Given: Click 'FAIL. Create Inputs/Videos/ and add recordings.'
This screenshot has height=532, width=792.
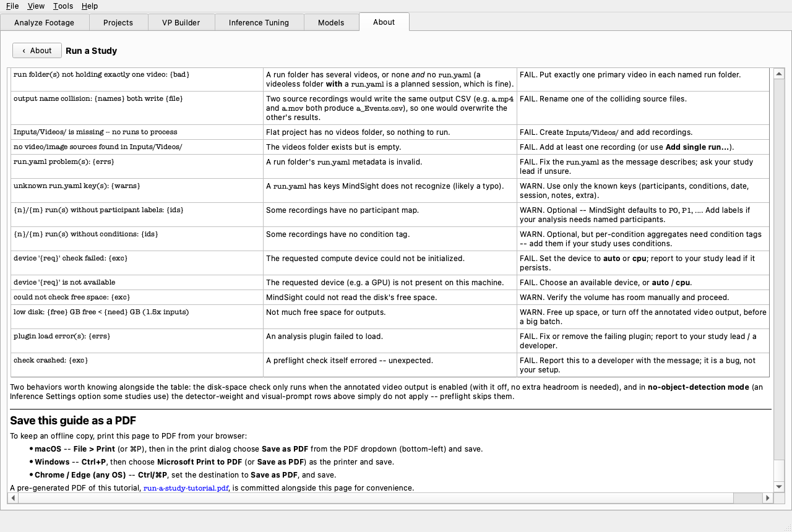Looking at the screenshot, I should click(606, 132).
